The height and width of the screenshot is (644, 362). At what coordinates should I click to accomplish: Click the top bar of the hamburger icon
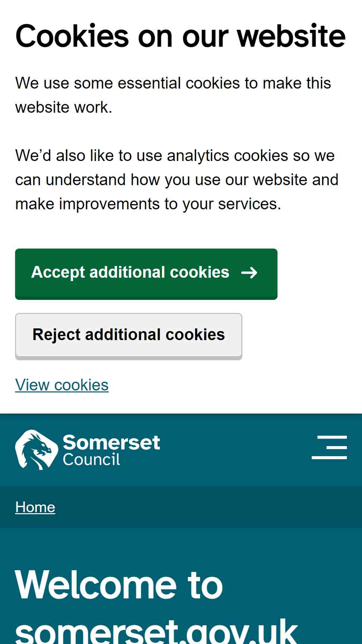click(332, 437)
